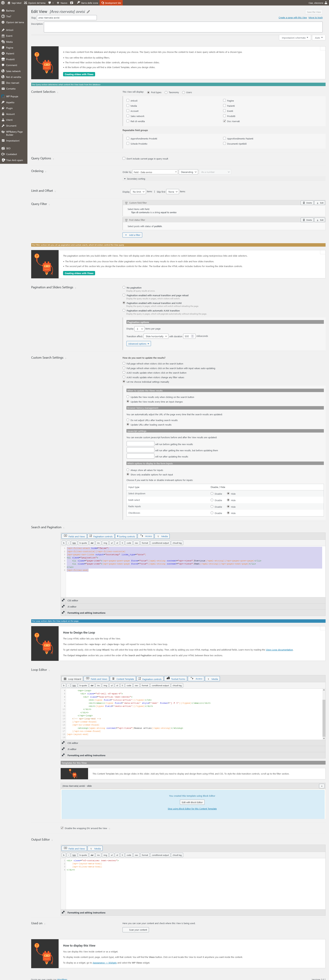Open the Aiuto help dropdown
This screenshot has width=329, height=980.
click(318, 38)
